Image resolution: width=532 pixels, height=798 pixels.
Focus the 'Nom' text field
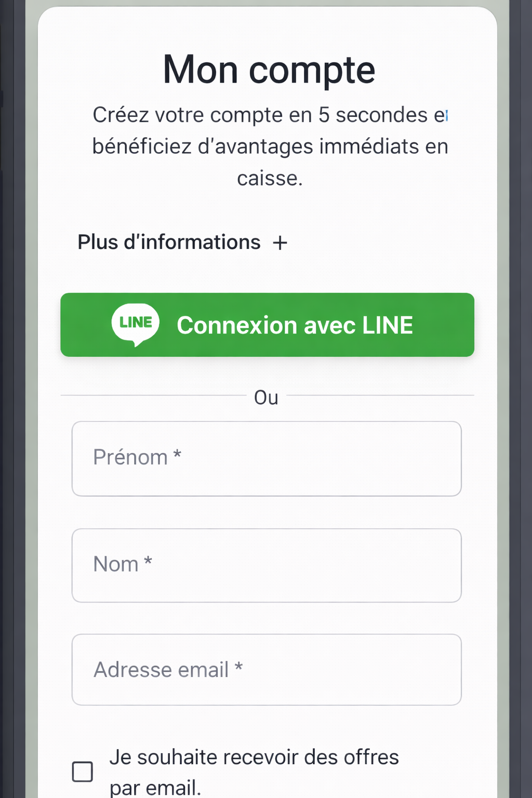(267, 565)
